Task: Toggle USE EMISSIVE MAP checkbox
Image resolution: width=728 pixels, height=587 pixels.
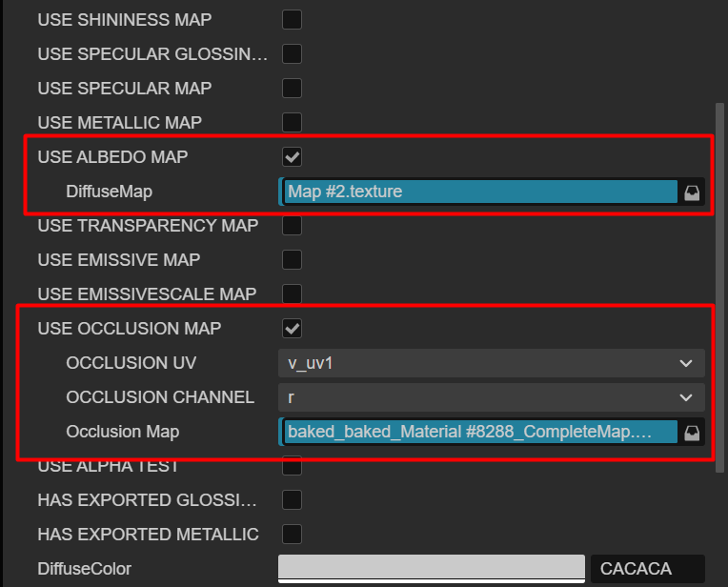Action: click(292, 260)
